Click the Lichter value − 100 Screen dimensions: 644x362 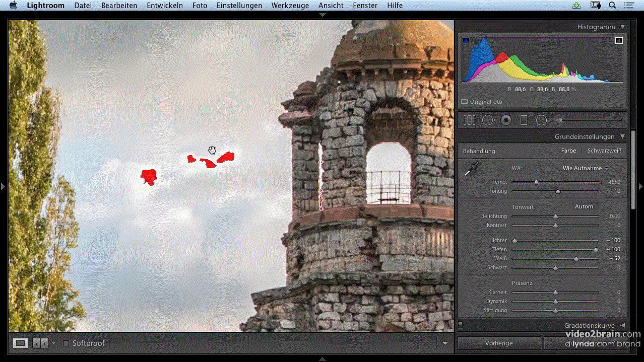click(x=613, y=240)
